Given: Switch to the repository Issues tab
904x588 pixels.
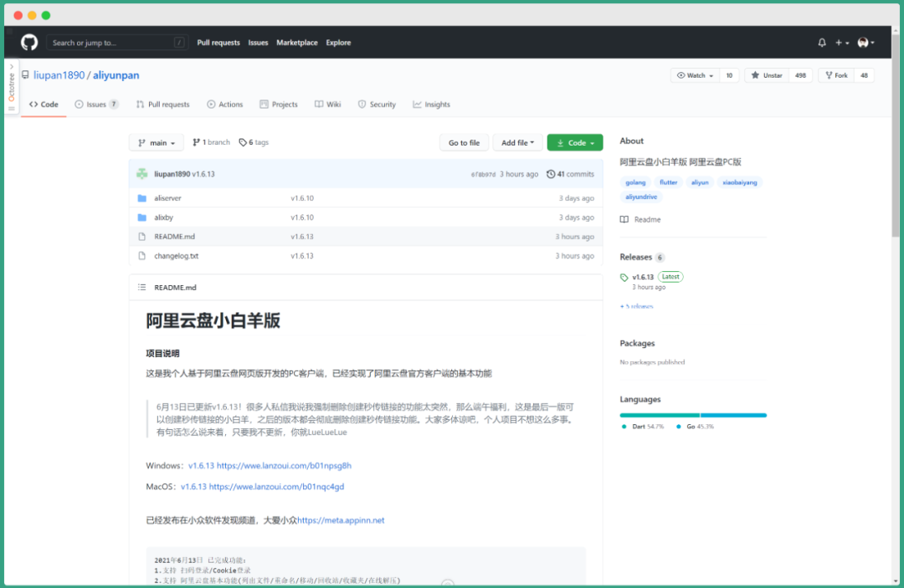Looking at the screenshot, I should [96, 105].
